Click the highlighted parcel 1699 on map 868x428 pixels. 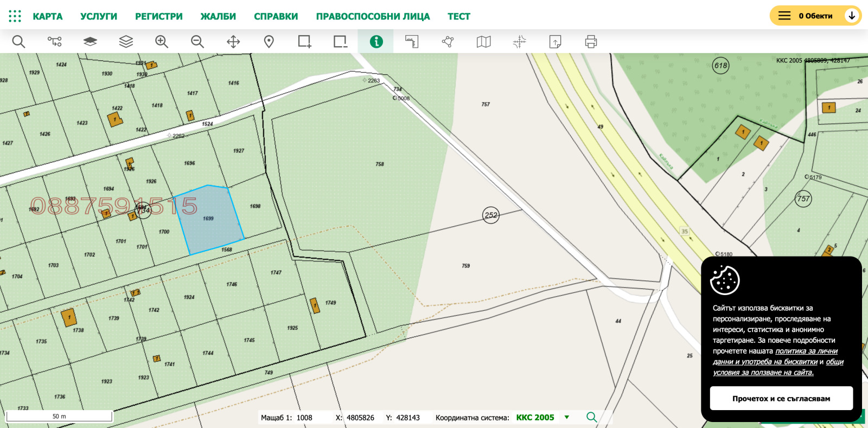[209, 220]
